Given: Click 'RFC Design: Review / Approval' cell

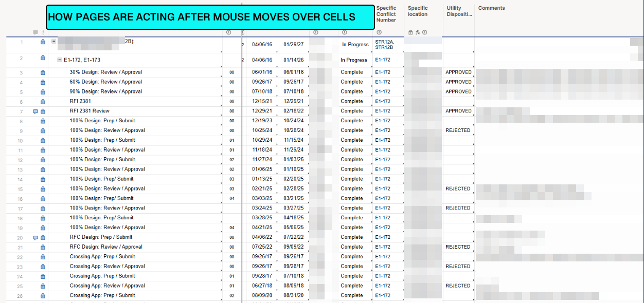Looking at the screenshot, I should (106, 247).
